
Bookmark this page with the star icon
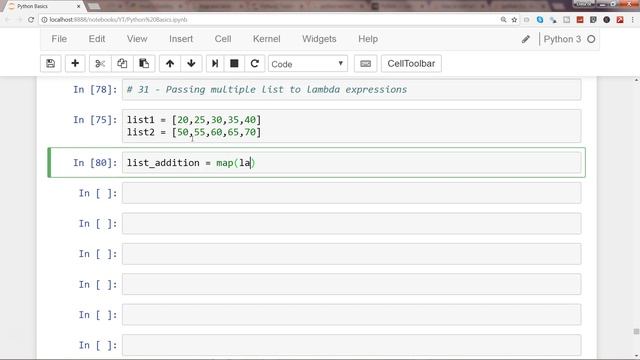(x=514, y=20)
